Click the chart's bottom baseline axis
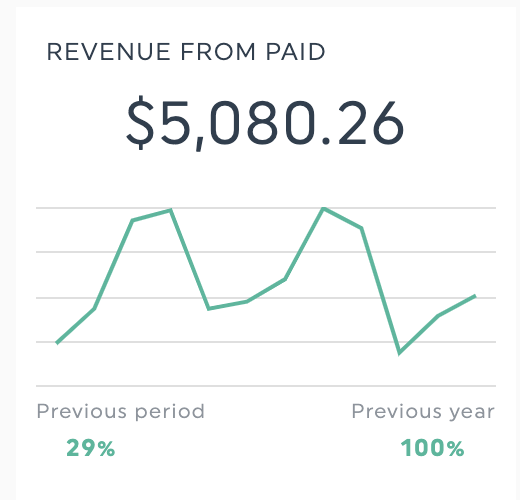The height and width of the screenshot is (500, 520). click(x=266, y=386)
